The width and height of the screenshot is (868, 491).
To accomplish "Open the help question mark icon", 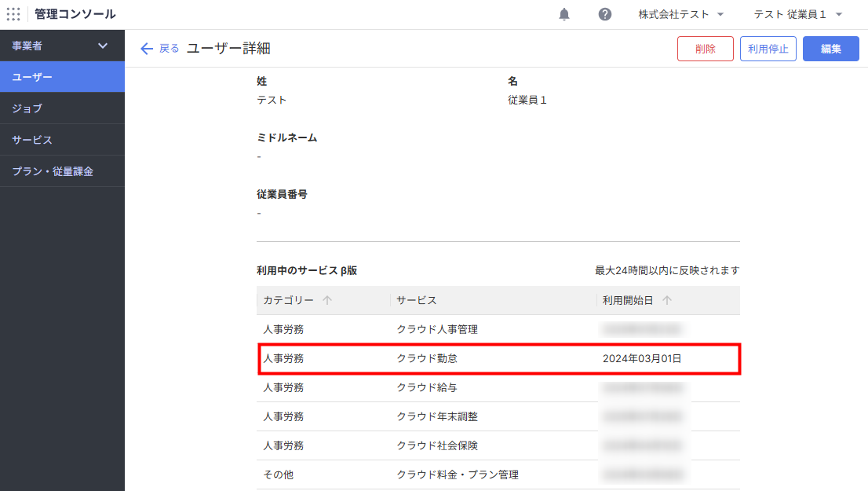I will [x=605, y=14].
